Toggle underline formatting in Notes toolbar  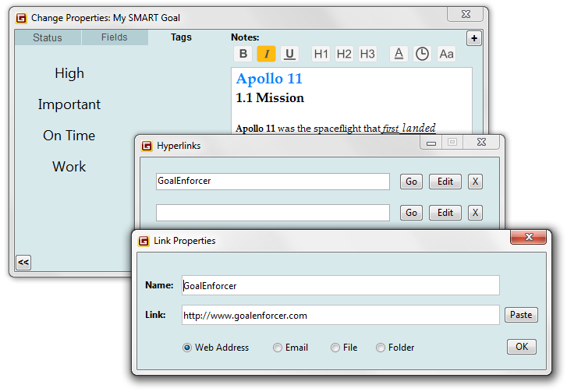(x=289, y=54)
